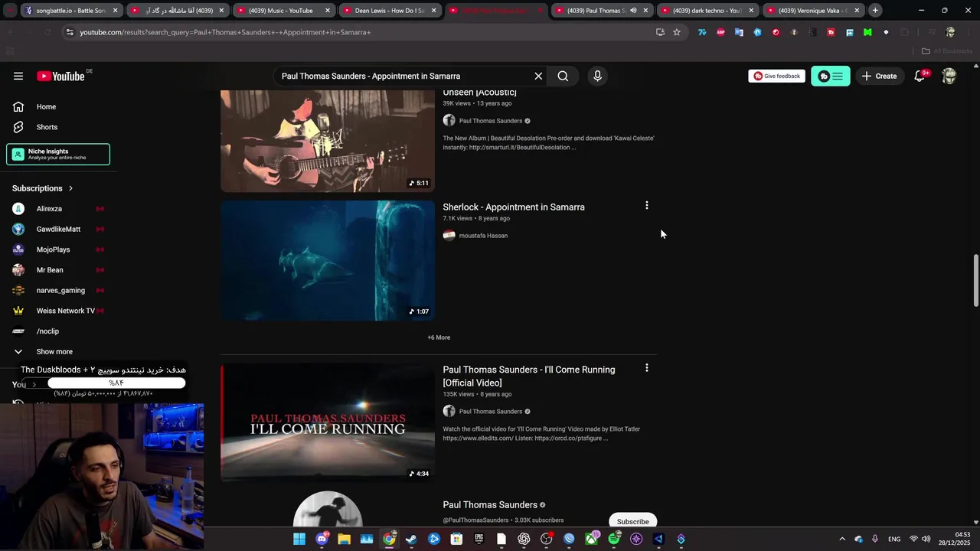Open more options for I'll Come Running
Viewport: 980px width, 551px height.
coord(647,368)
